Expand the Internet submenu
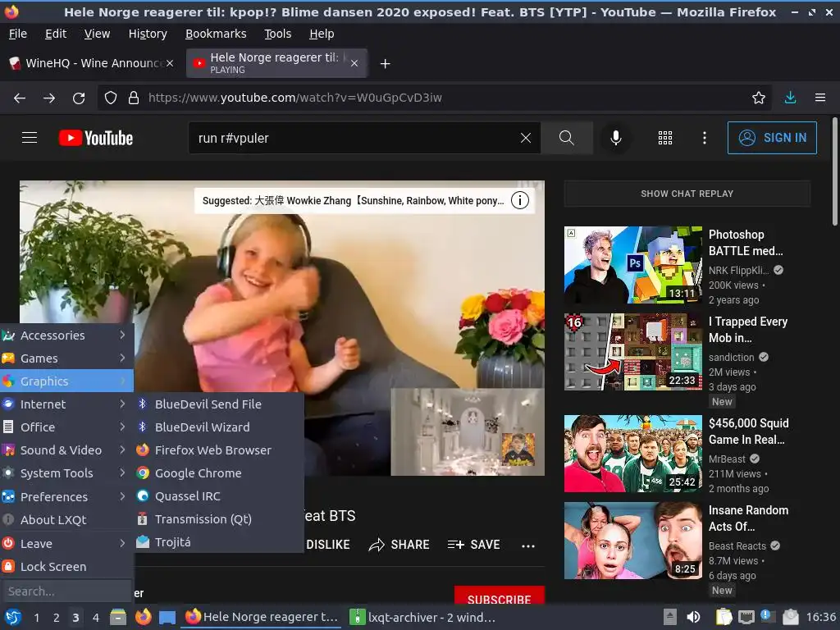The width and height of the screenshot is (840, 630). pos(67,404)
